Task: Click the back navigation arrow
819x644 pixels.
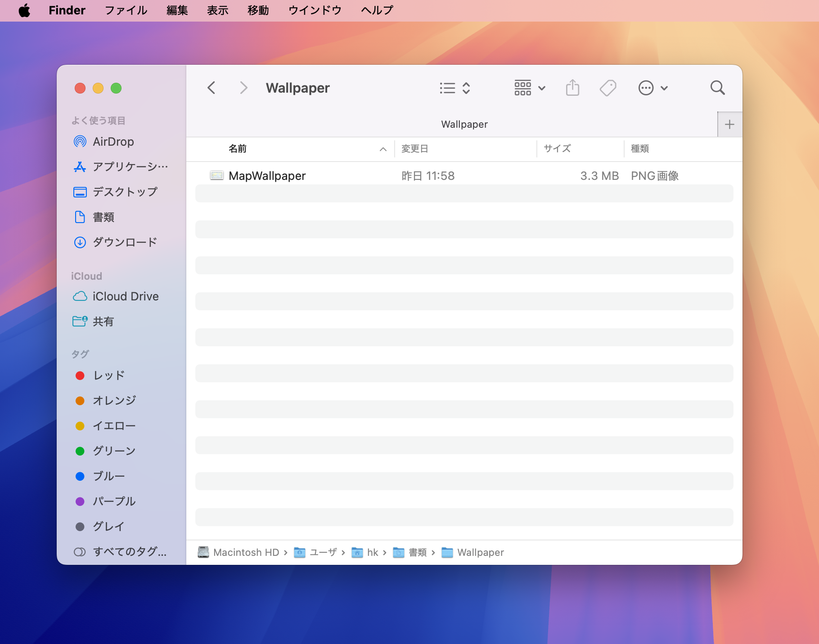Action: pos(211,88)
